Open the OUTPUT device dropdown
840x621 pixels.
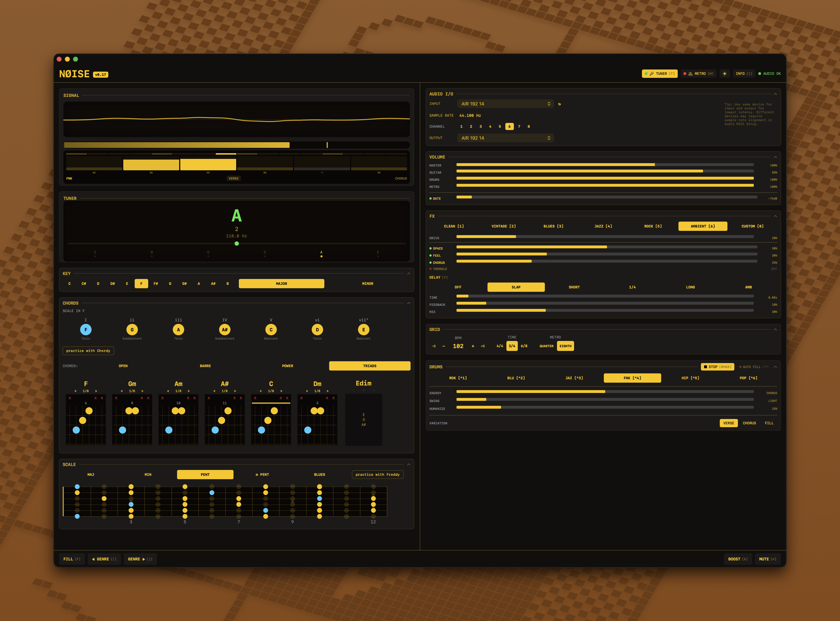coord(505,138)
